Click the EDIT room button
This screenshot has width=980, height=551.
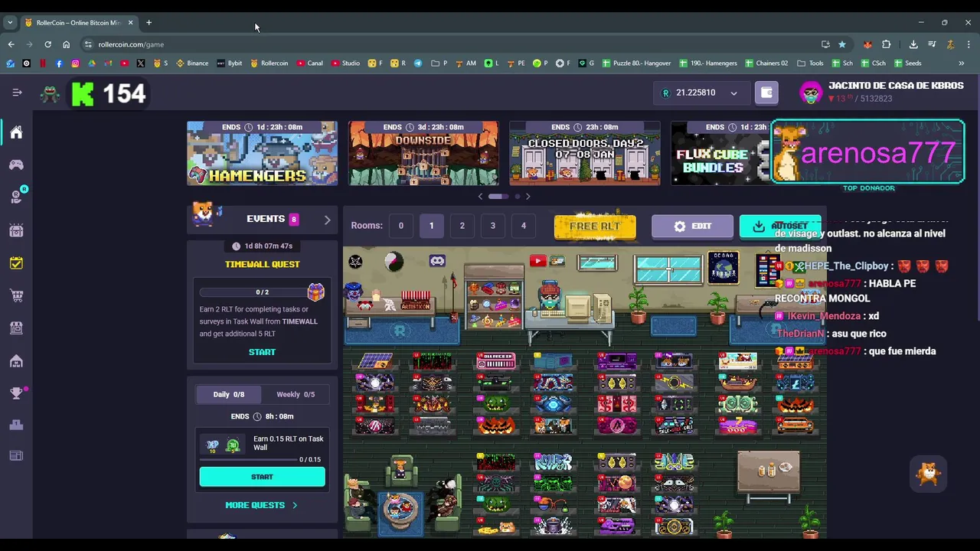tap(692, 227)
